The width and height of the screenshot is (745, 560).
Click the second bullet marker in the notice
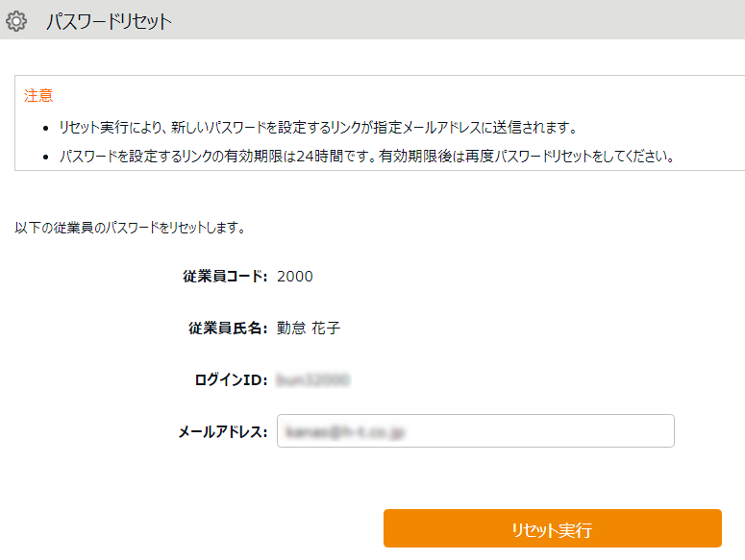[48, 156]
